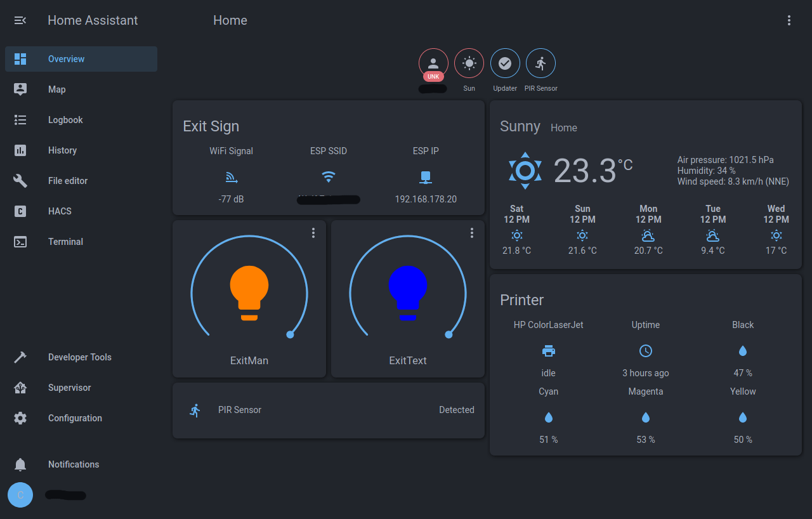Collapse the sidebar with hamburger menu
Screen dimensions: 812x519
pyautogui.click(x=20, y=20)
